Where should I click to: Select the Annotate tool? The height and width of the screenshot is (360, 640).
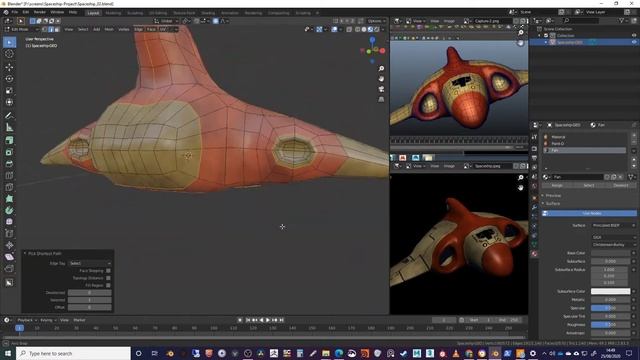(9, 116)
